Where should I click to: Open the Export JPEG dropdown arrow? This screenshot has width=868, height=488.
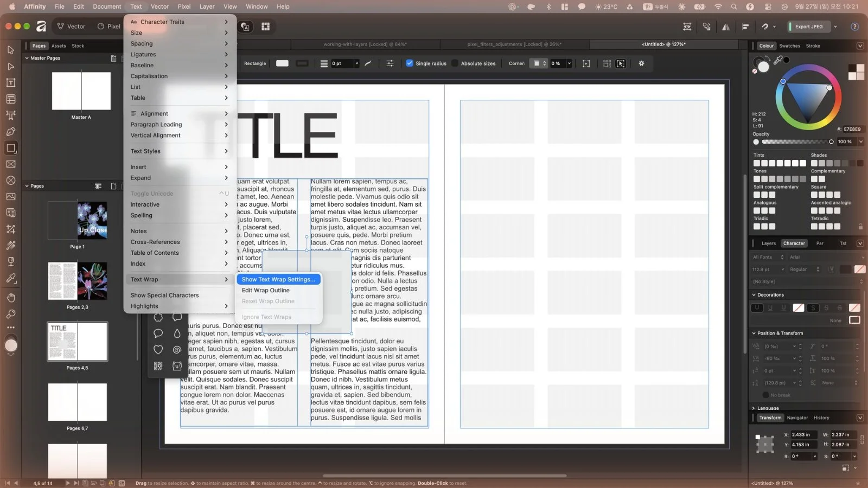click(x=835, y=27)
